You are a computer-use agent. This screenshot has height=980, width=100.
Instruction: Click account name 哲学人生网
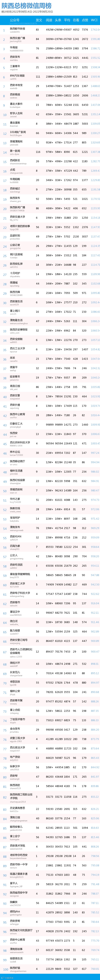16,113
